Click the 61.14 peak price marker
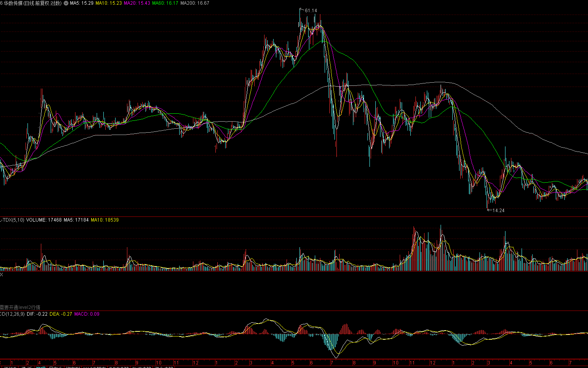Viewport: 588px width, 368px height. (x=311, y=11)
